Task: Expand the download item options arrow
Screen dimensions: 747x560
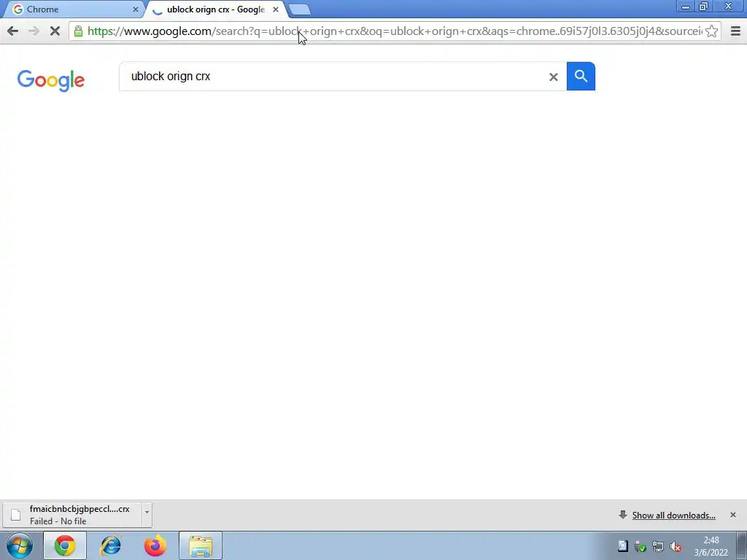Action: point(147,513)
